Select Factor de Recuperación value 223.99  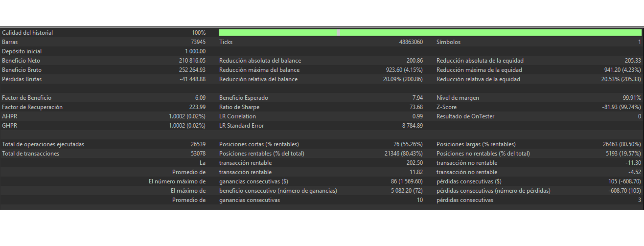(x=197, y=107)
